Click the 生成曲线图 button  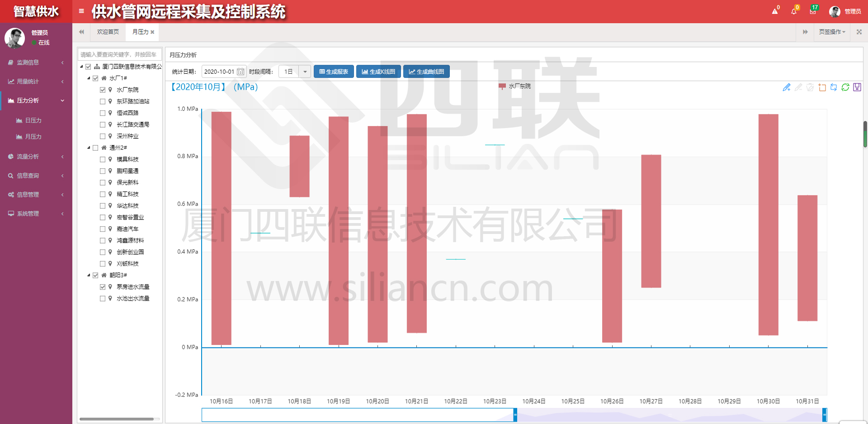(426, 71)
